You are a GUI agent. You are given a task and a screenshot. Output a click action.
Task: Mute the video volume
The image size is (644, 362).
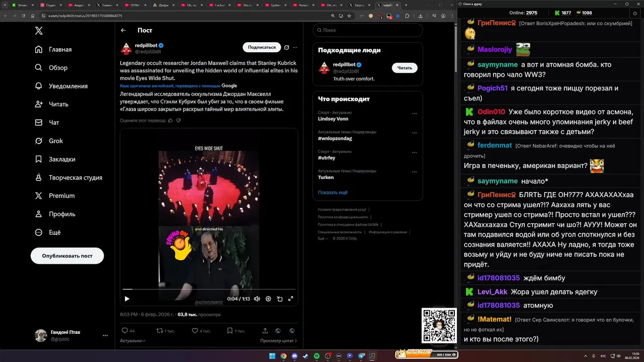[x=257, y=299]
